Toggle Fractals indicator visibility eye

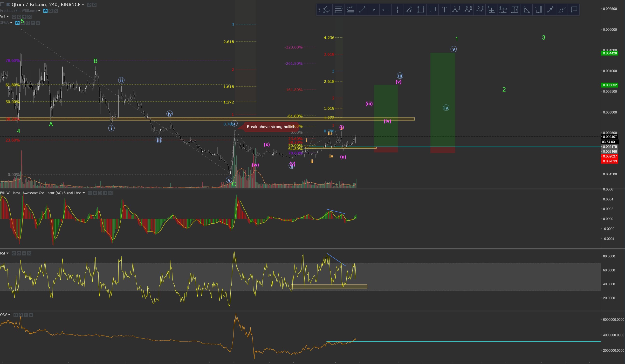point(45,11)
